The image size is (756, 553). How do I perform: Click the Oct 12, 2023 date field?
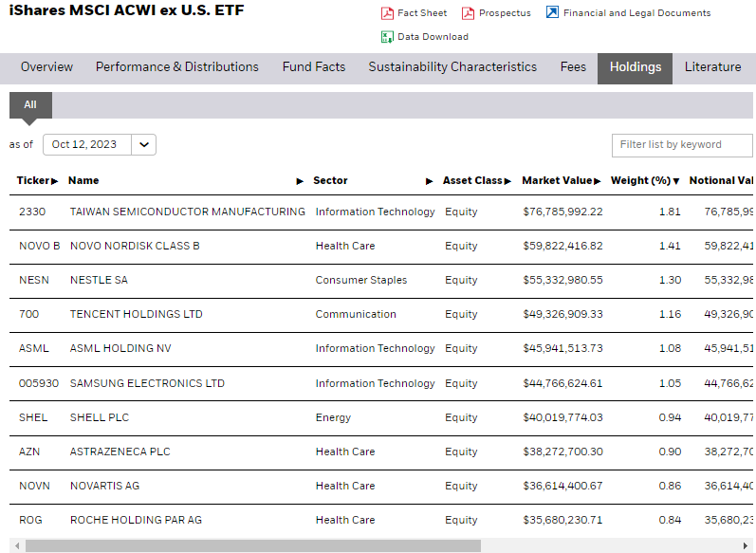point(87,144)
